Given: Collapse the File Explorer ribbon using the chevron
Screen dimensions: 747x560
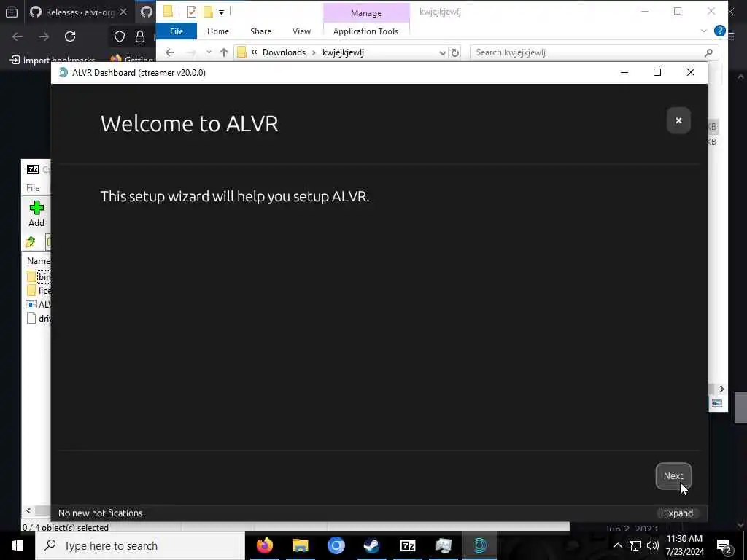Looking at the screenshot, I should pos(704,31).
